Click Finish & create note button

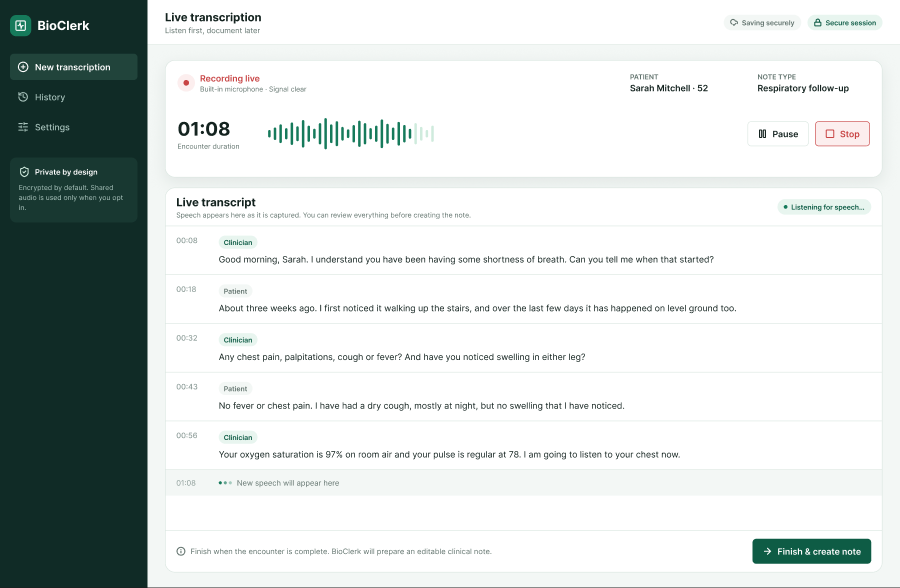coord(812,551)
